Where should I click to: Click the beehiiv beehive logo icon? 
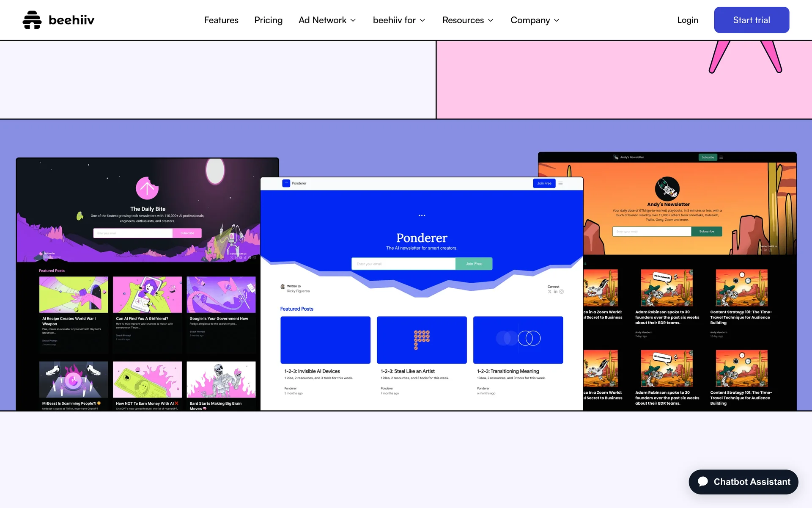32,20
